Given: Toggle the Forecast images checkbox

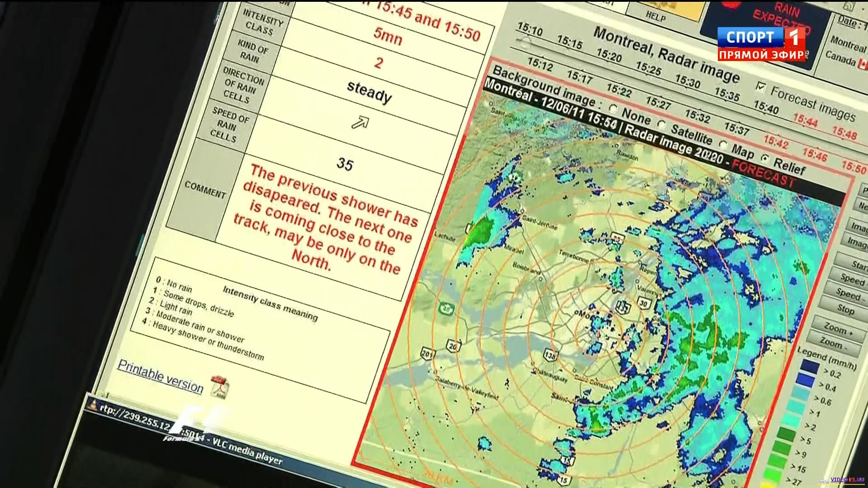Looking at the screenshot, I should click(x=761, y=87).
